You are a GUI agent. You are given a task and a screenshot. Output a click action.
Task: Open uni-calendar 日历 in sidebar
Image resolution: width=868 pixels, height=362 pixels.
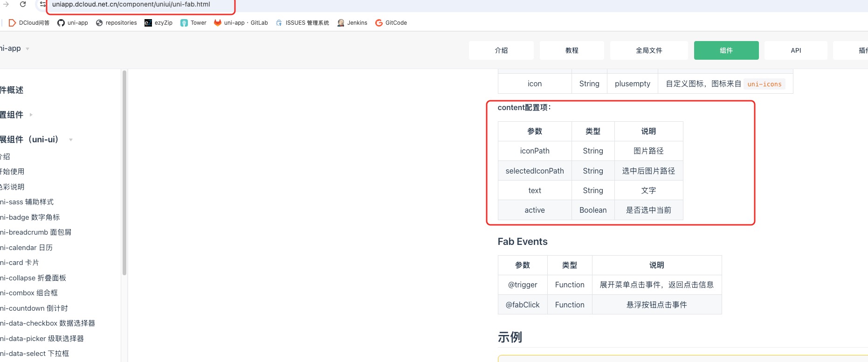click(27, 248)
